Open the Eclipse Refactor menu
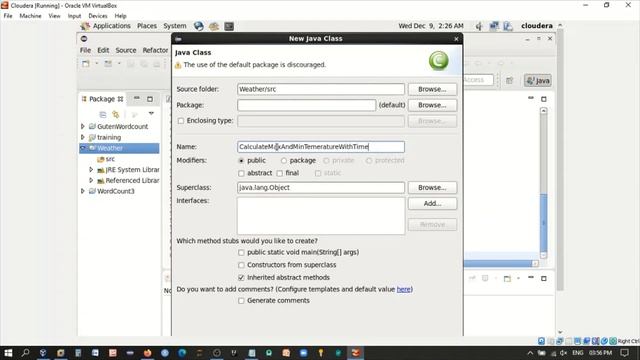This screenshot has height=360, width=640. [x=155, y=50]
